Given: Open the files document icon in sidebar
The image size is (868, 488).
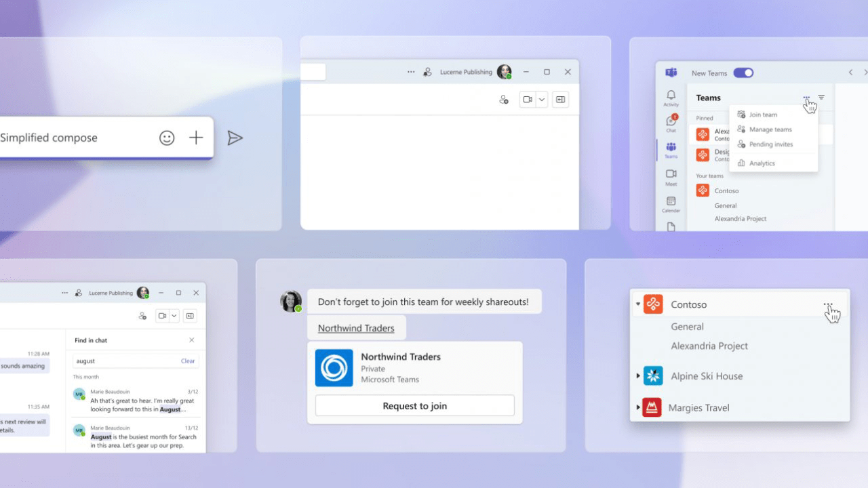Looking at the screenshot, I should [671, 227].
